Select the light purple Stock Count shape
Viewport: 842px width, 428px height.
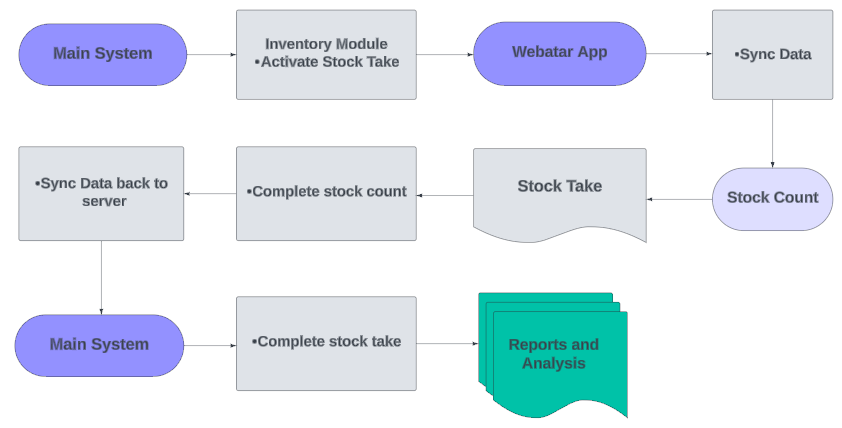772,198
